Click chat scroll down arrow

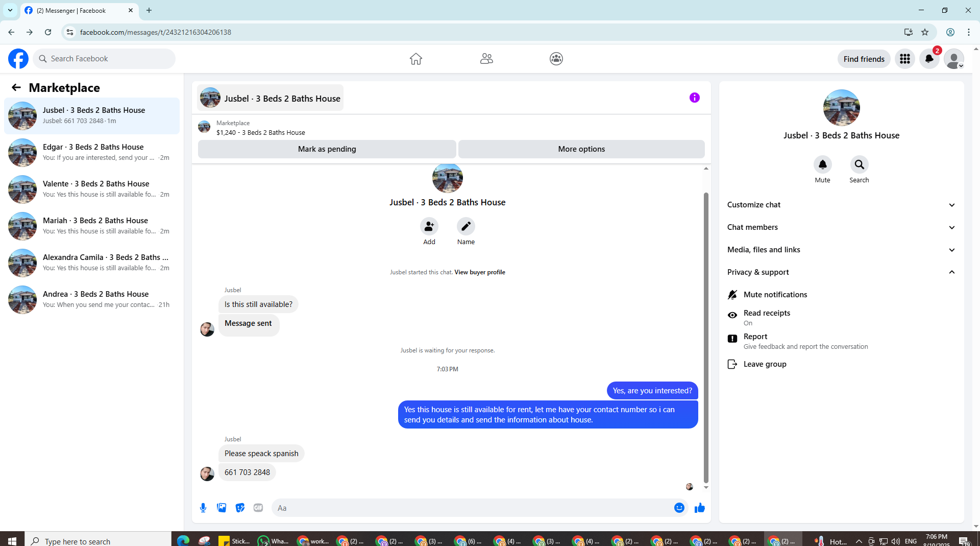(x=706, y=487)
